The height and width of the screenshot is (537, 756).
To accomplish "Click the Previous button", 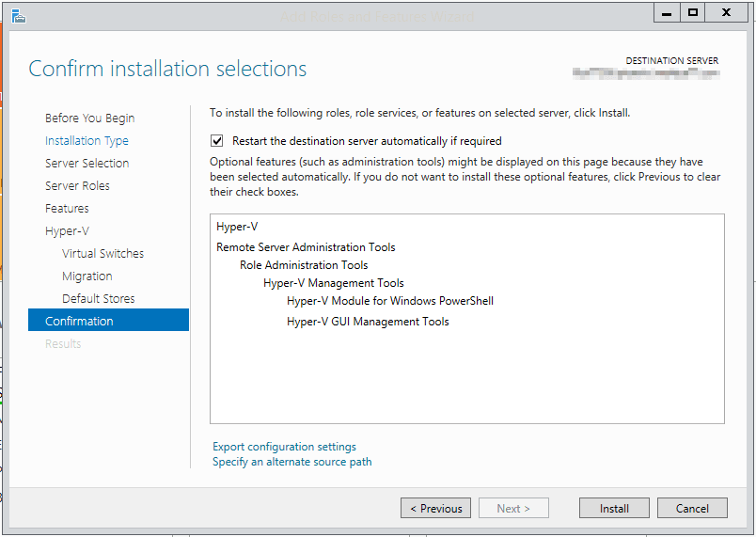I will point(436,508).
